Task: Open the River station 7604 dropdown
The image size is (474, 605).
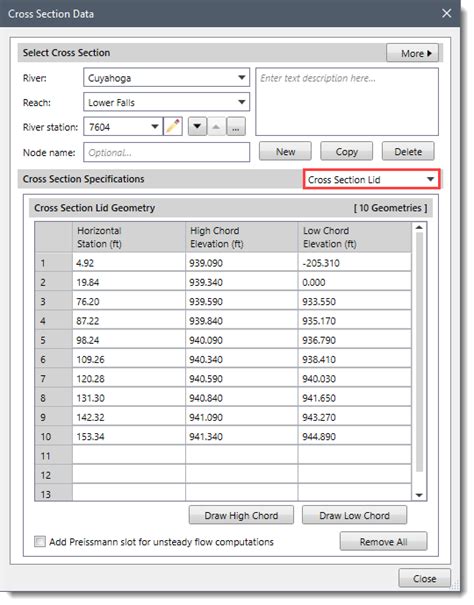Action: coord(123,127)
